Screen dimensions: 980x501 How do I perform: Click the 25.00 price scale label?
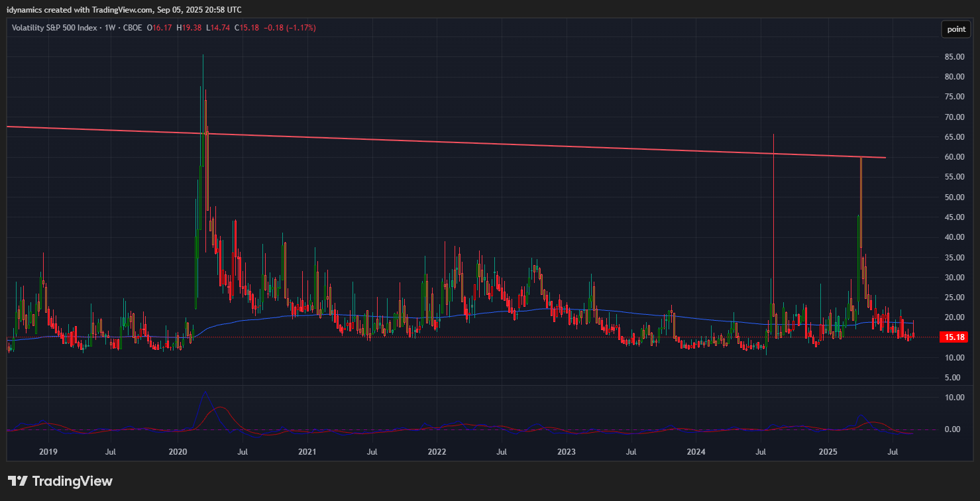[954, 298]
